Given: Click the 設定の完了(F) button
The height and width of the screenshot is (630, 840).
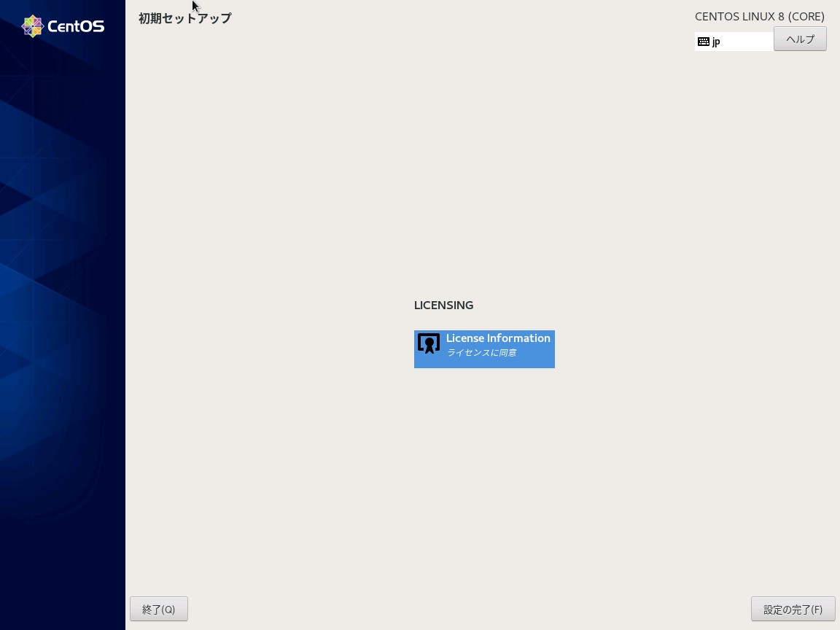Looking at the screenshot, I should coord(793,609).
